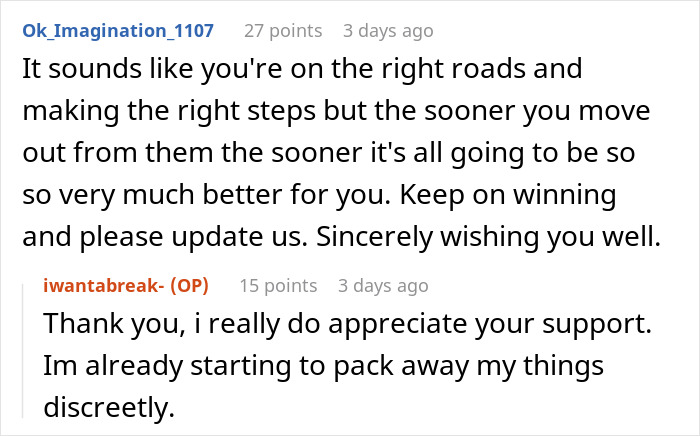Click the line starting 'out from them'

pos(329,153)
